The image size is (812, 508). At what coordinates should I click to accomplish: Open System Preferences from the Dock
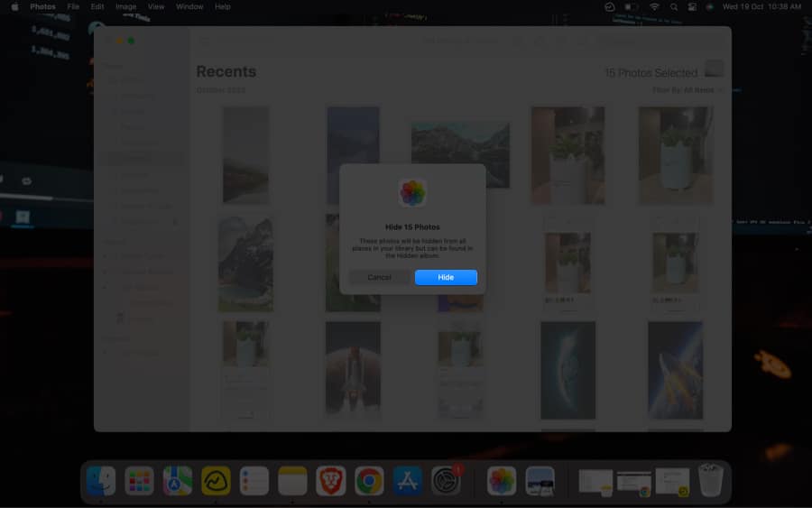(x=446, y=481)
